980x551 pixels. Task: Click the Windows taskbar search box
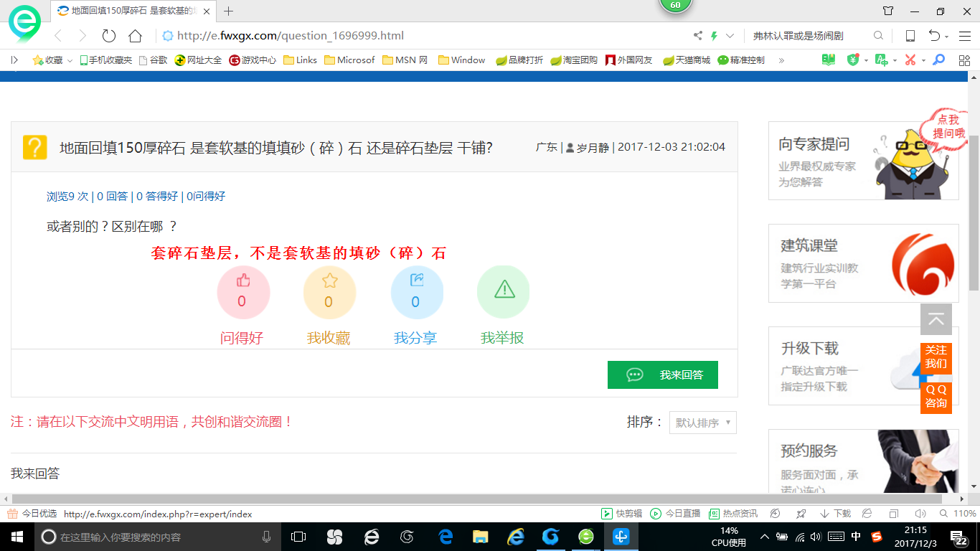(x=156, y=537)
